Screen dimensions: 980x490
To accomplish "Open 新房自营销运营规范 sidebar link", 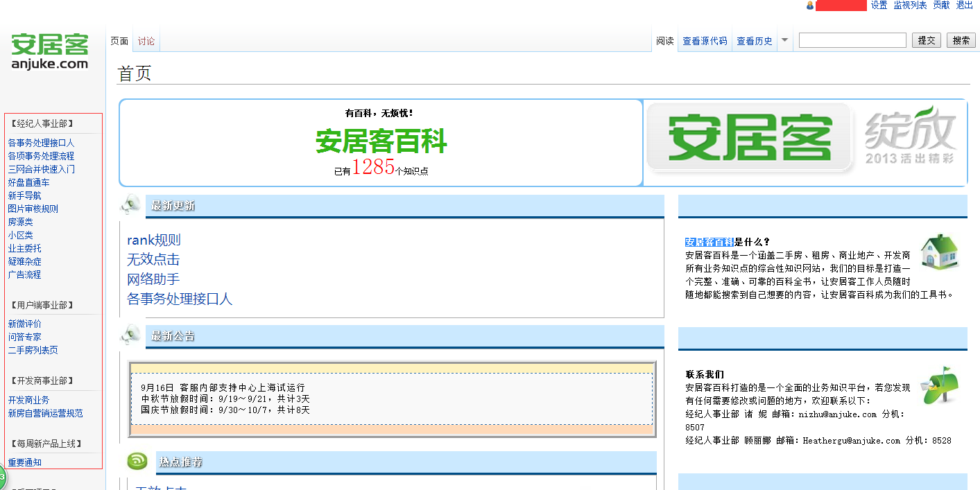I will 45,413.
